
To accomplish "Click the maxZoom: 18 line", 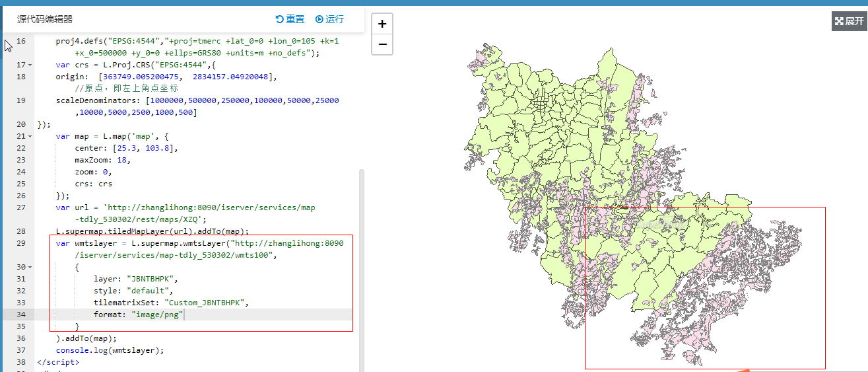I will point(103,160).
